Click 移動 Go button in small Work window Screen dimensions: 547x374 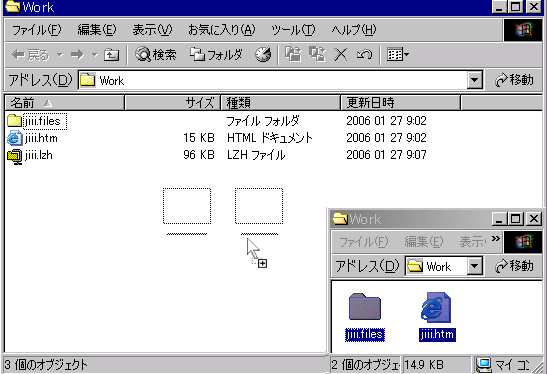click(x=514, y=266)
